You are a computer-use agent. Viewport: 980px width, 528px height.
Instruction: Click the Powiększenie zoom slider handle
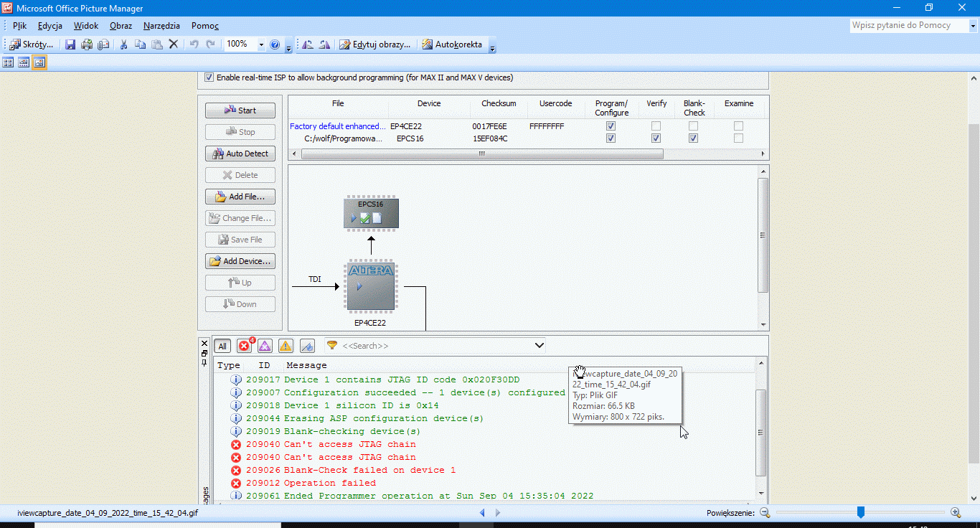point(861,512)
